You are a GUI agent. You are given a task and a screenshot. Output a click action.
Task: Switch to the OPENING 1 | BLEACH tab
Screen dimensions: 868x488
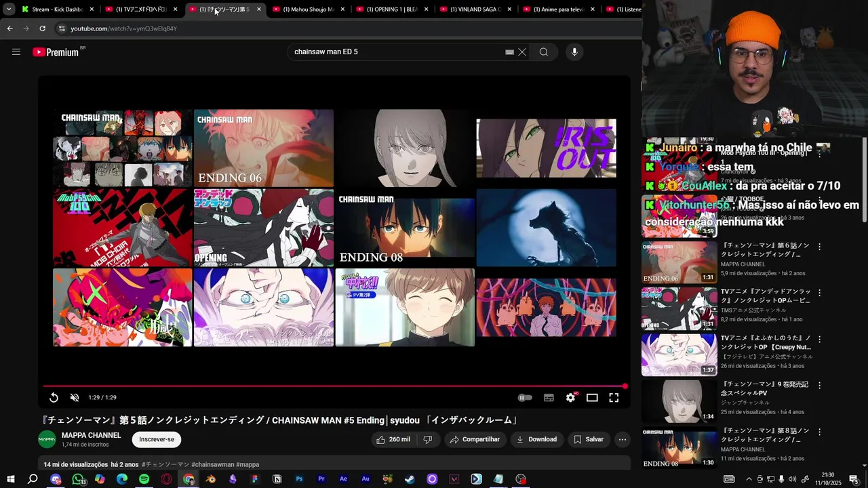click(393, 9)
